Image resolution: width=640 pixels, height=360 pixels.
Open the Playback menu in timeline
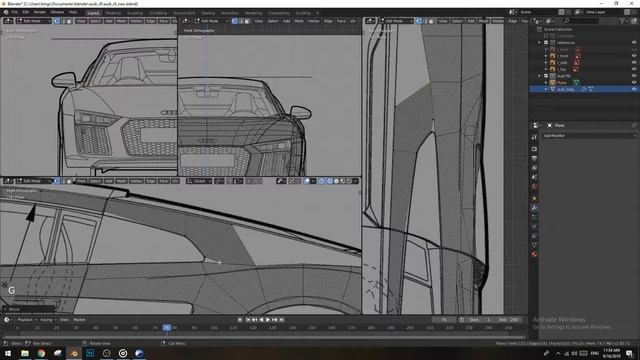click(27, 320)
